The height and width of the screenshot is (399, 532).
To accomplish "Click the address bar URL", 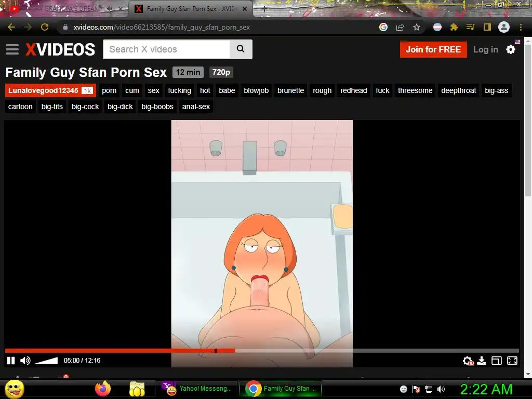I will click(x=162, y=27).
